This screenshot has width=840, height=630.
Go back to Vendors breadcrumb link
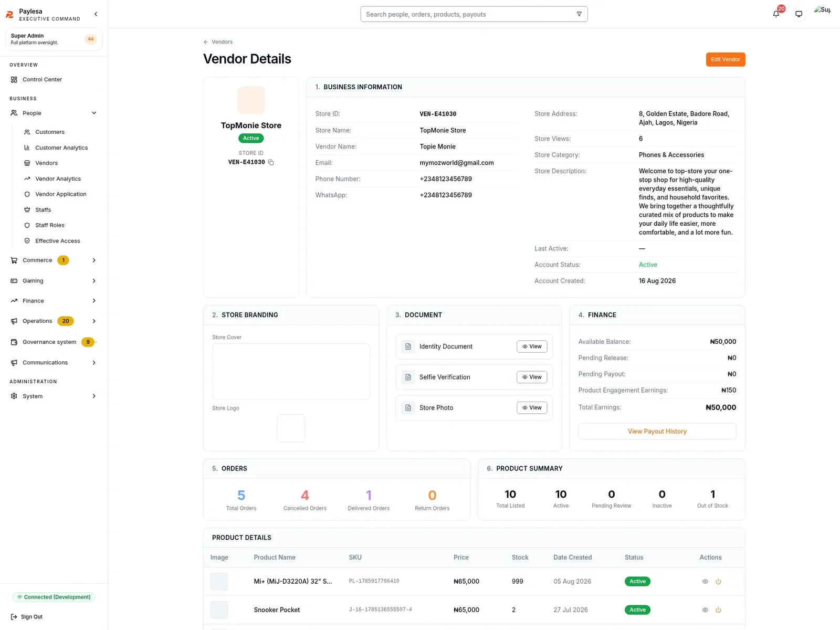pyautogui.click(x=222, y=42)
